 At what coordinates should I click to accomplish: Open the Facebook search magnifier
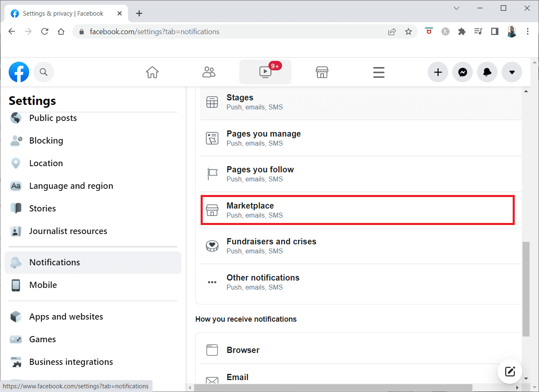pyautogui.click(x=44, y=72)
